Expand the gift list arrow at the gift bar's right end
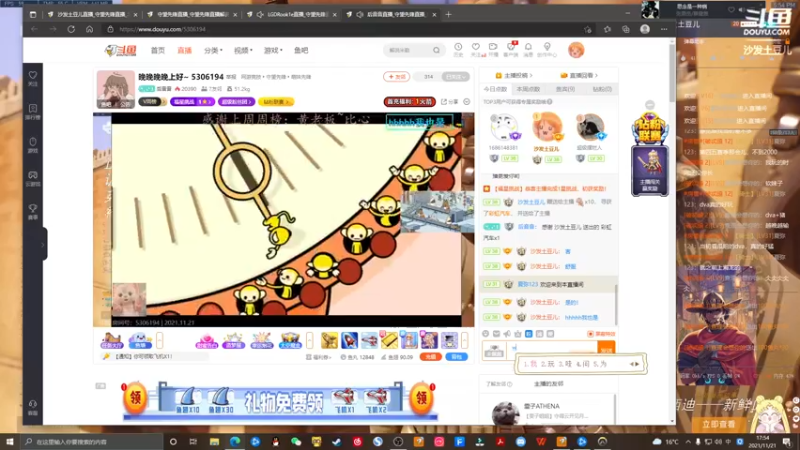Viewport: 800px width, 450px height. coord(464,340)
